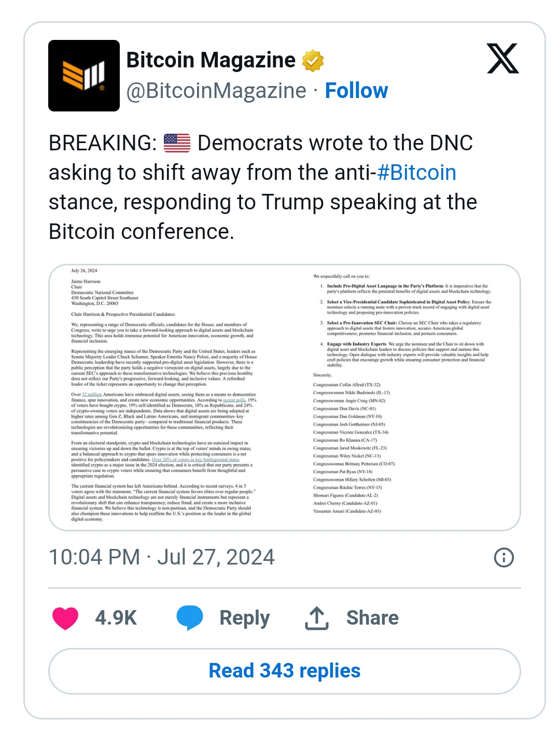Click the blue reply speech bubble icon
Screen dimensions: 560x734
point(190,618)
